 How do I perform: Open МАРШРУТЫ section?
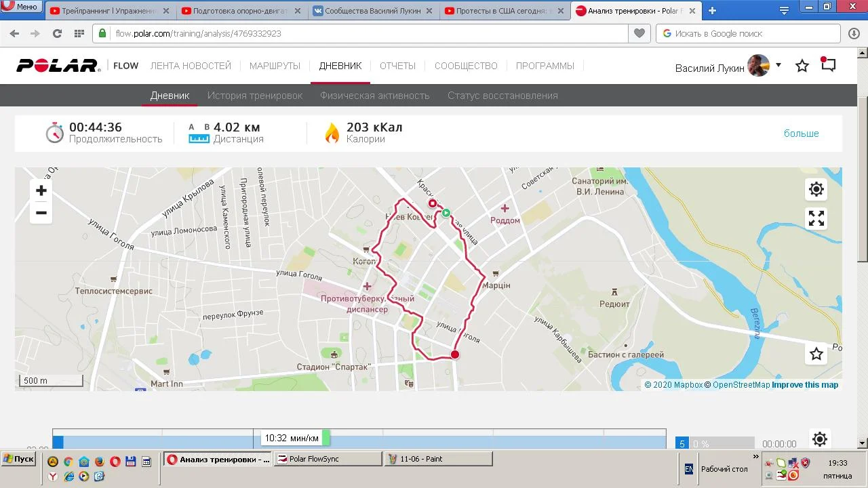click(275, 66)
